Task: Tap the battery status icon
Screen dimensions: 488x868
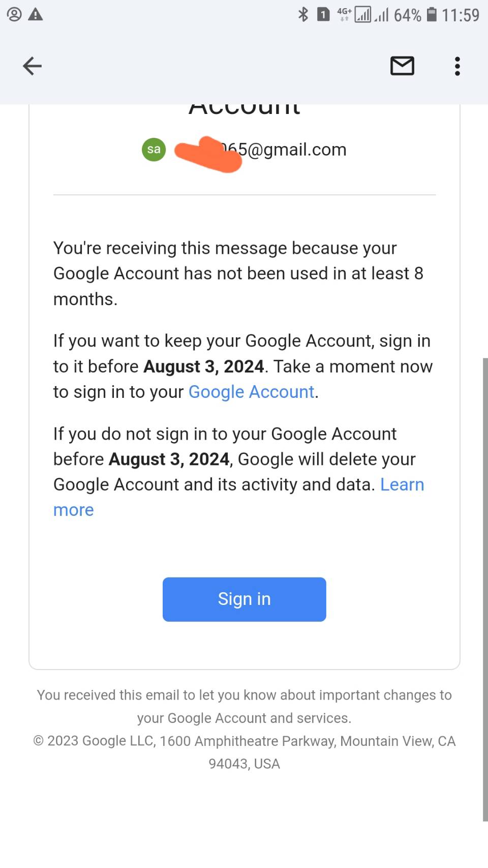Action: click(431, 14)
